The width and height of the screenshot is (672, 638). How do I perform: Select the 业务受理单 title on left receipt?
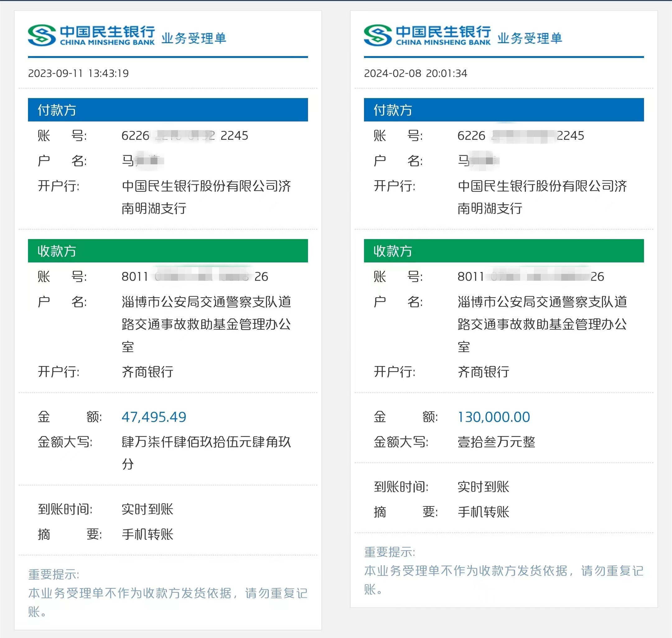click(x=194, y=38)
